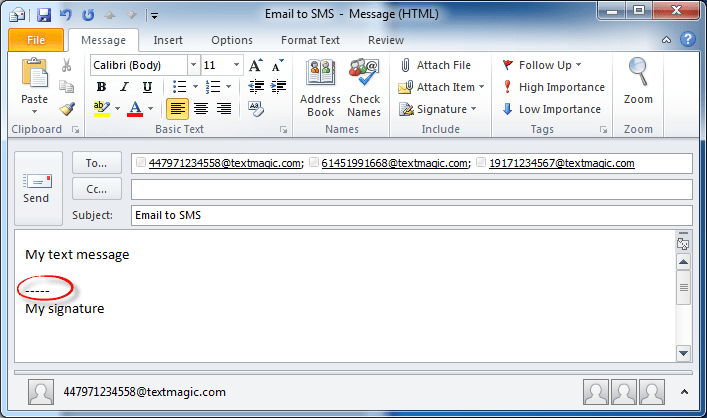Toggle italic formatting
Viewport: 707px width, 418px height.
124,87
